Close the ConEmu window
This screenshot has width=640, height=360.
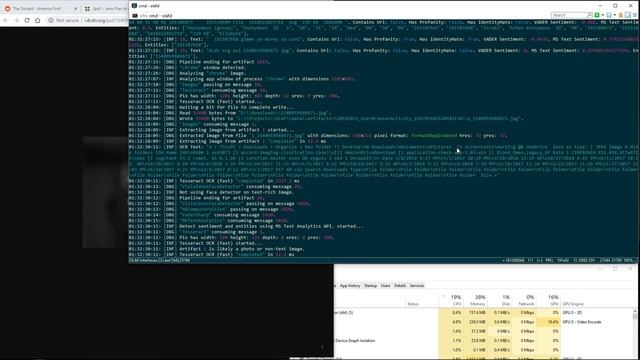(631, 6)
